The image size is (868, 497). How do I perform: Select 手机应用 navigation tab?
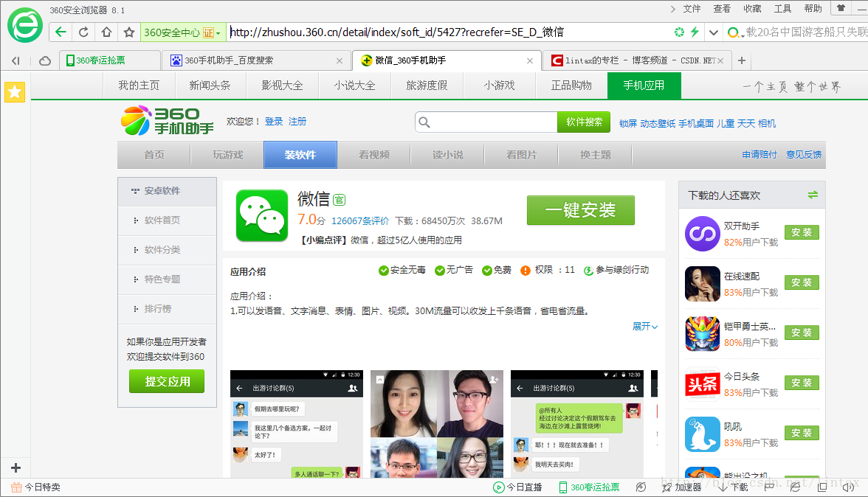tap(644, 86)
